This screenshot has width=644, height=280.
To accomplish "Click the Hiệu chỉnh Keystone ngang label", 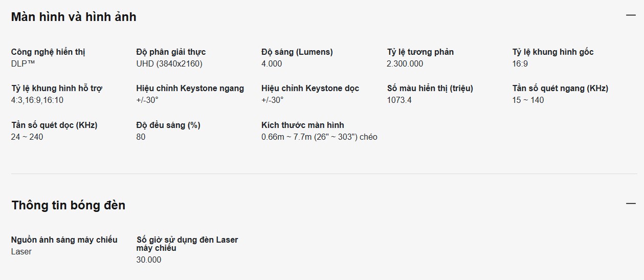I will pos(190,88).
